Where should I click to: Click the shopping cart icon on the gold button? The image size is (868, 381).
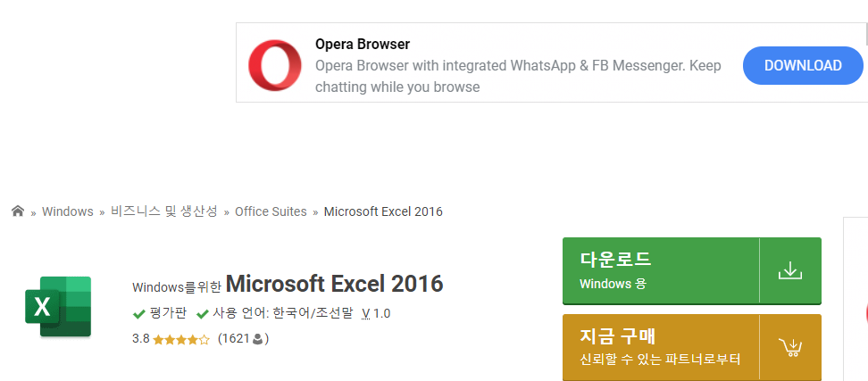(790, 347)
